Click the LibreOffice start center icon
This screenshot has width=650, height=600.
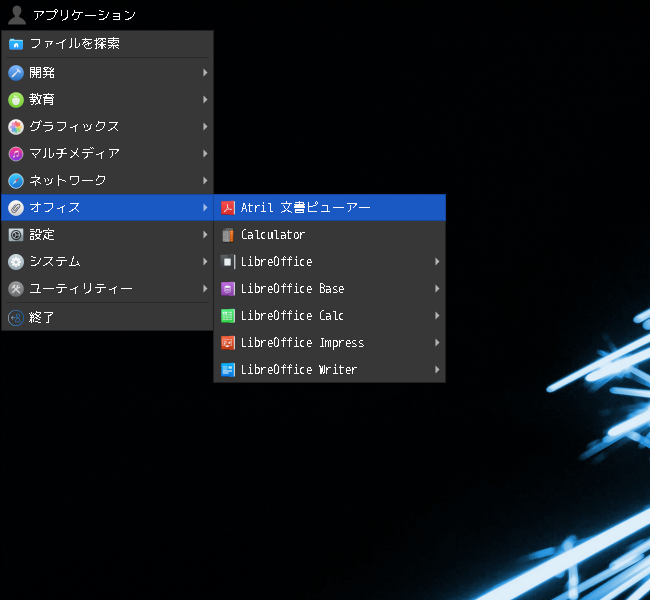pos(228,262)
